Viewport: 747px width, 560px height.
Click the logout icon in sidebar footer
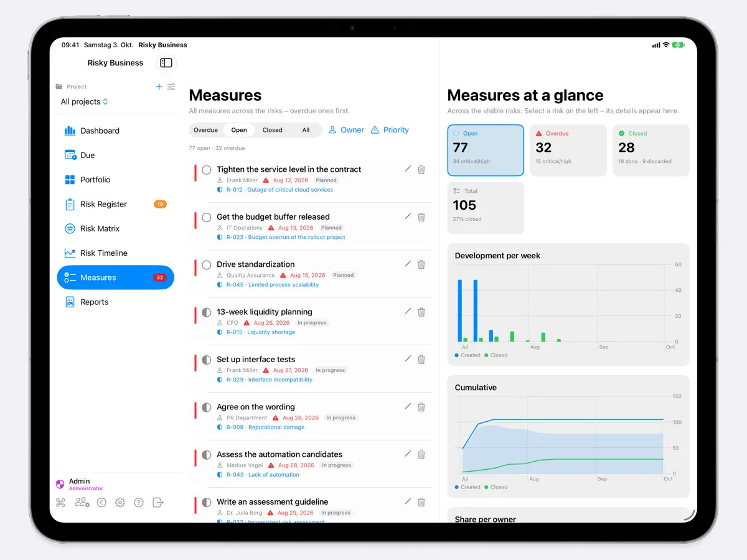158,502
